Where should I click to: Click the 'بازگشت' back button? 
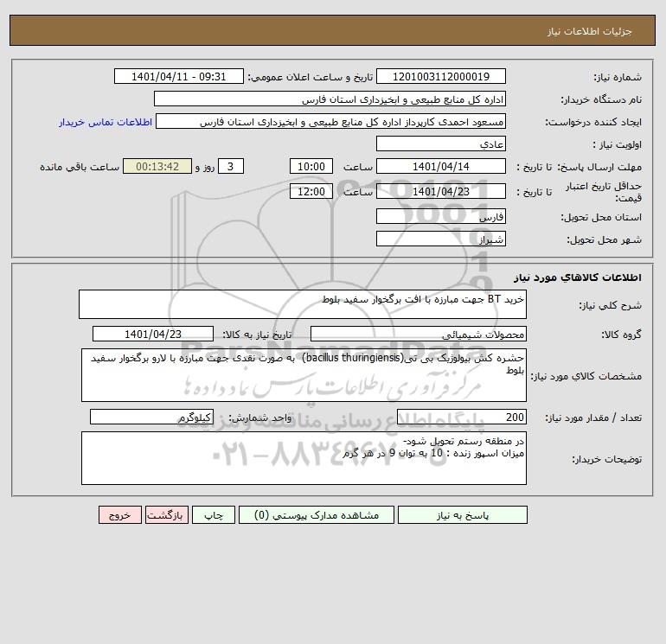tap(166, 515)
